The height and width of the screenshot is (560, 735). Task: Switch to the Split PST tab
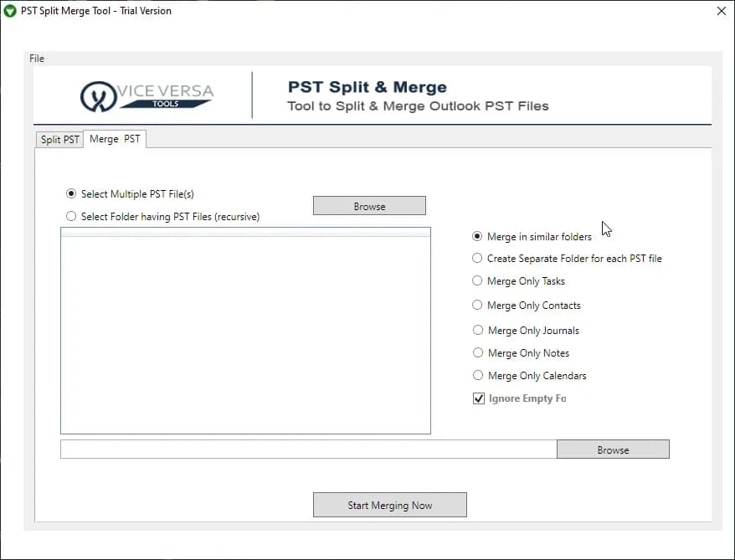click(x=59, y=140)
